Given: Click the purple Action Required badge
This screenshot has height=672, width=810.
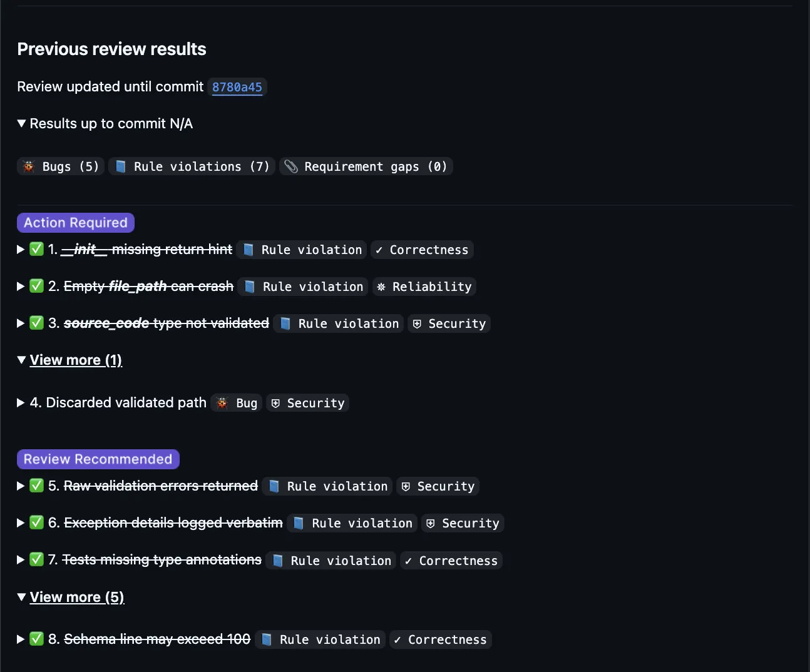Looking at the screenshot, I should coord(76,223).
